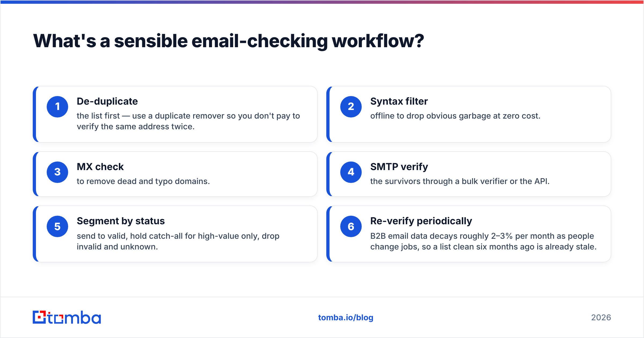Click the number 1 circle badge
644x338 pixels.
pyautogui.click(x=57, y=106)
